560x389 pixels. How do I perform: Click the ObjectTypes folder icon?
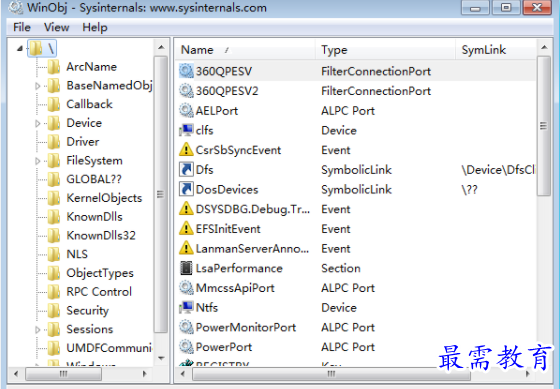54,273
